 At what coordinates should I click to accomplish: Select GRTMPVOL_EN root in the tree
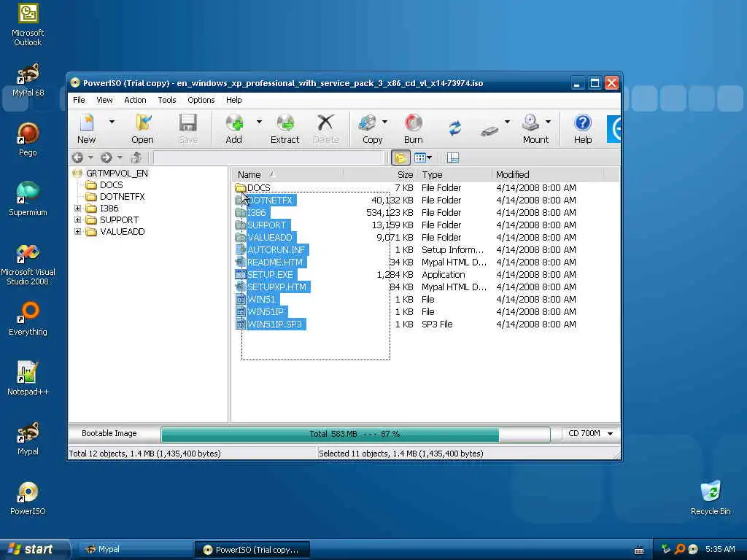pyautogui.click(x=117, y=174)
